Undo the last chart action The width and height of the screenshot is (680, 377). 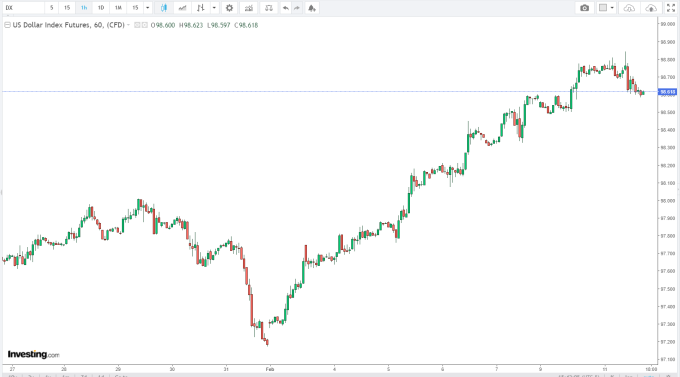(285, 8)
